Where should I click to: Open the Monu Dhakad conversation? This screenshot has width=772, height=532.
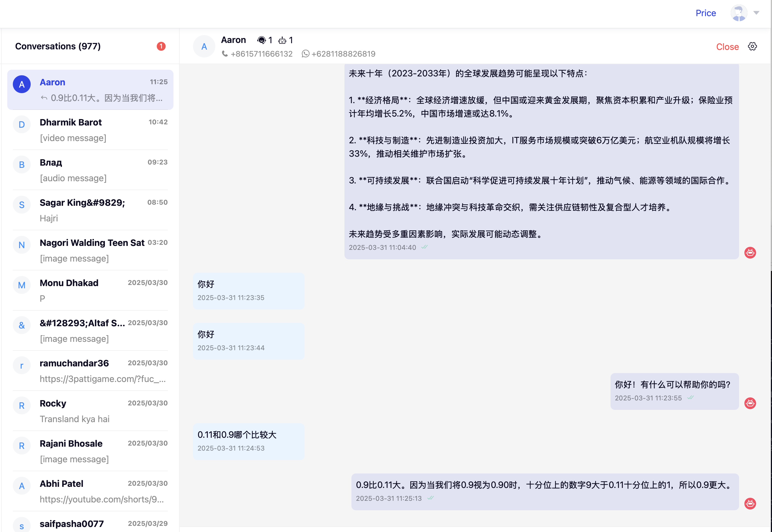(90, 290)
